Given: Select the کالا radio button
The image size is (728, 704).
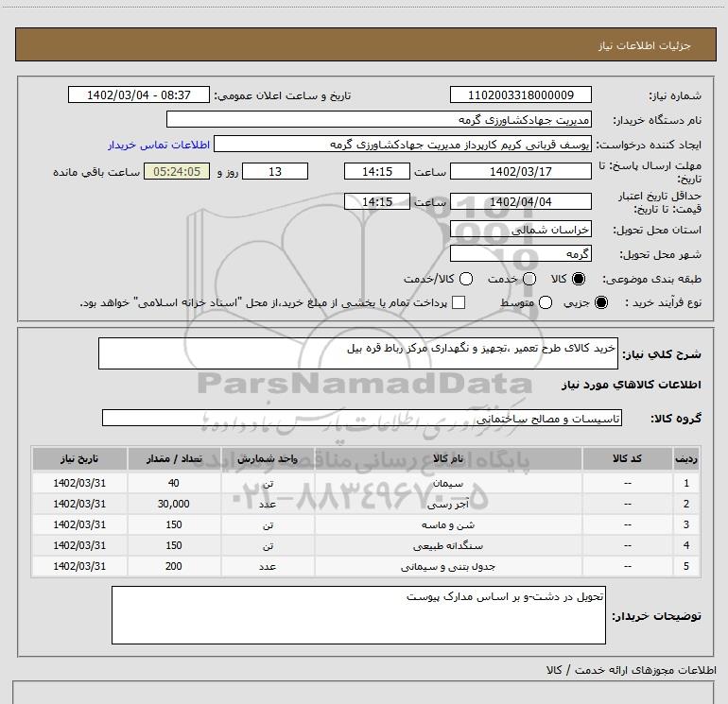Looking at the screenshot, I should 579,279.
